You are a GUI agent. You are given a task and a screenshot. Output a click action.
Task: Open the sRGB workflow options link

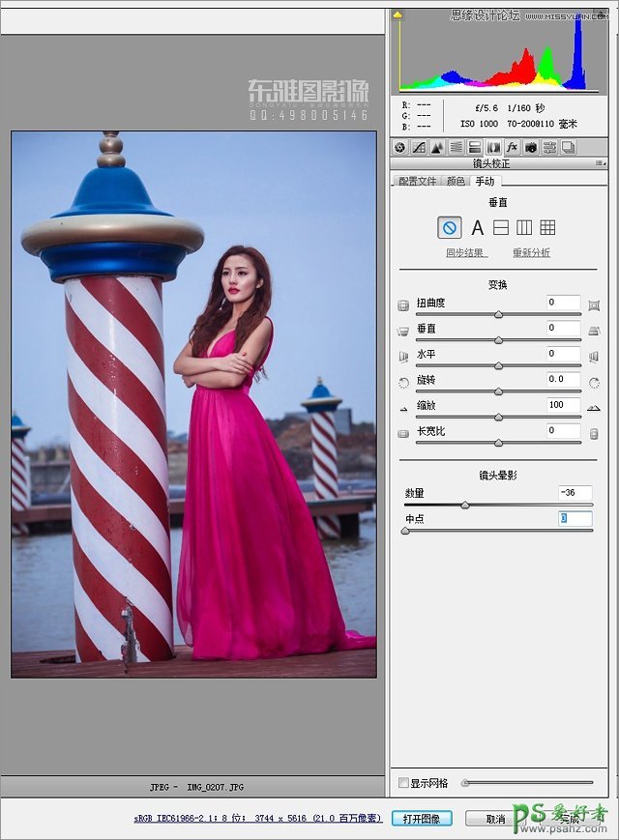click(258, 819)
